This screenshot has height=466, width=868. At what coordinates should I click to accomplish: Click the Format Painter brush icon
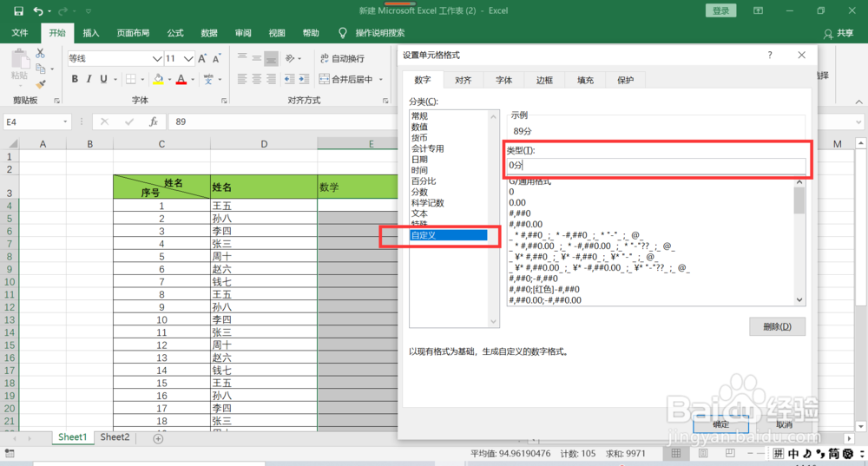(x=41, y=84)
